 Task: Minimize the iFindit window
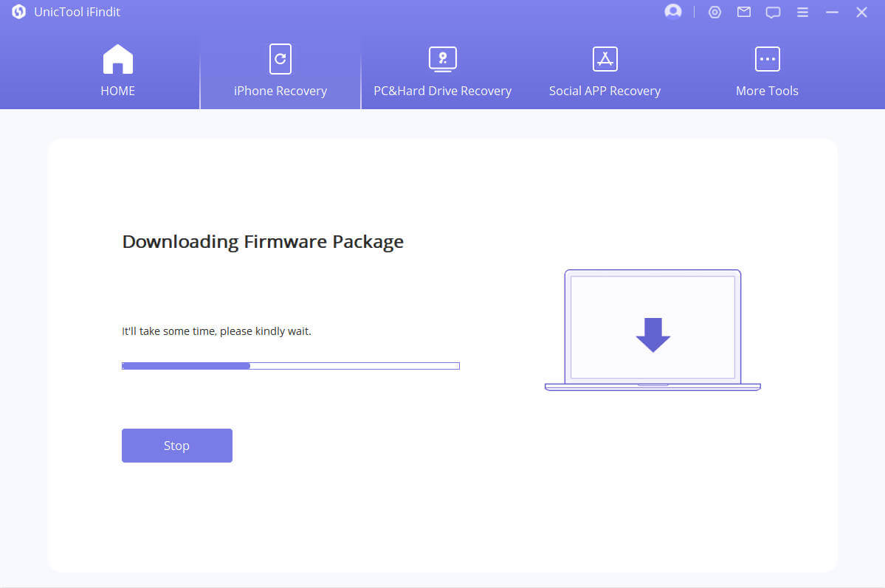pyautogui.click(x=832, y=12)
